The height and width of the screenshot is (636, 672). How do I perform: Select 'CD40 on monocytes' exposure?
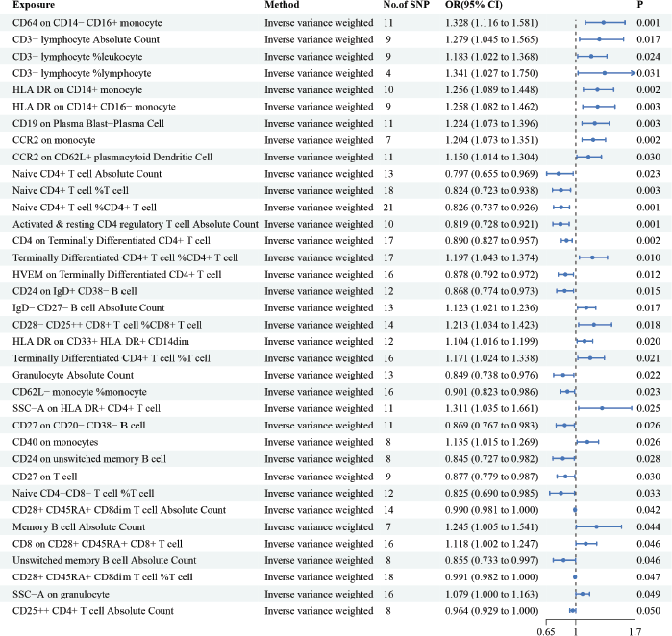[56, 442]
